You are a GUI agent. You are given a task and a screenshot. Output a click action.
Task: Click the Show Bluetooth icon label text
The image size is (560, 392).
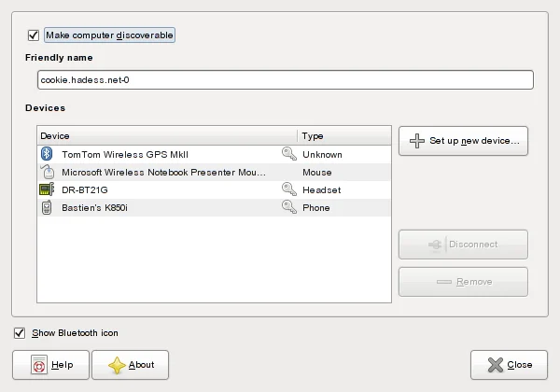pyautogui.click(x=75, y=333)
